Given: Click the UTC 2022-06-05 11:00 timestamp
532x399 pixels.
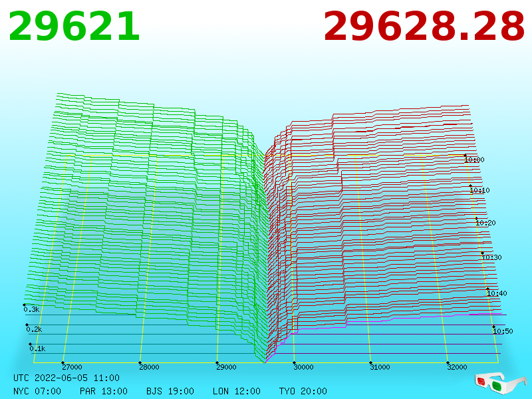Looking at the screenshot, I should [x=66, y=378].
